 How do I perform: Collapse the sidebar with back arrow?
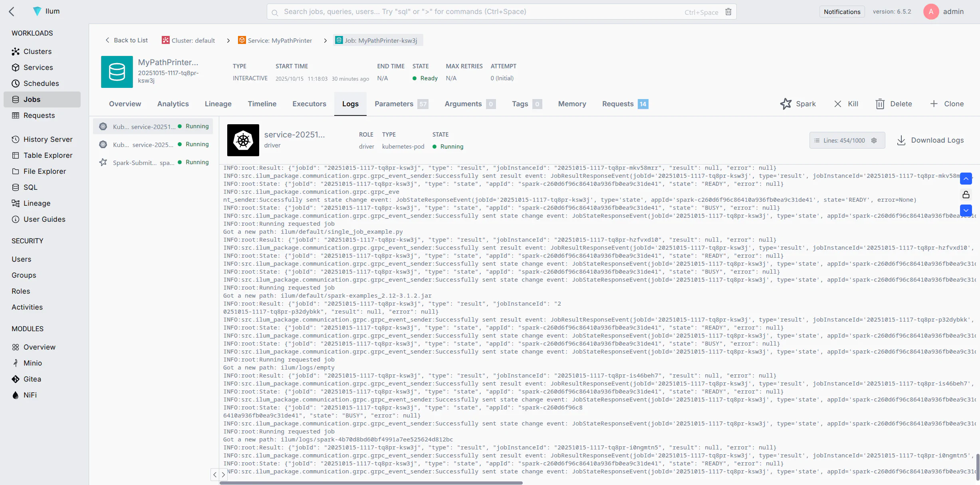[x=12, y=12]
